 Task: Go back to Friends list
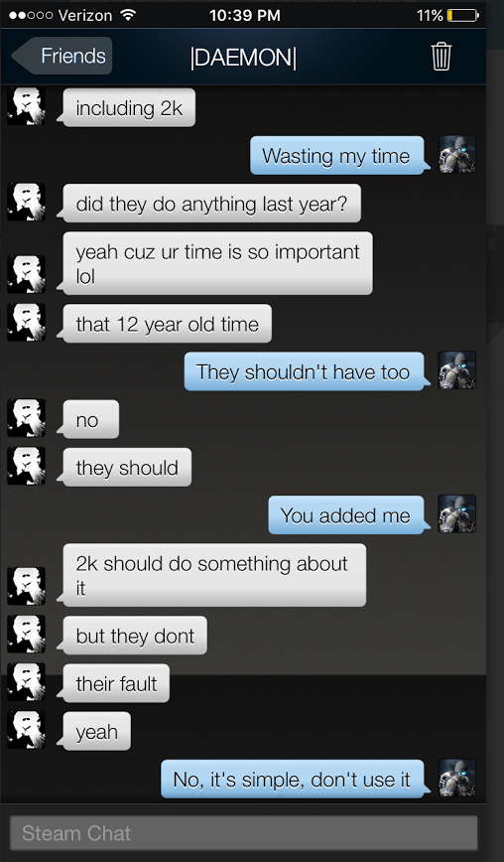point(62,56)
